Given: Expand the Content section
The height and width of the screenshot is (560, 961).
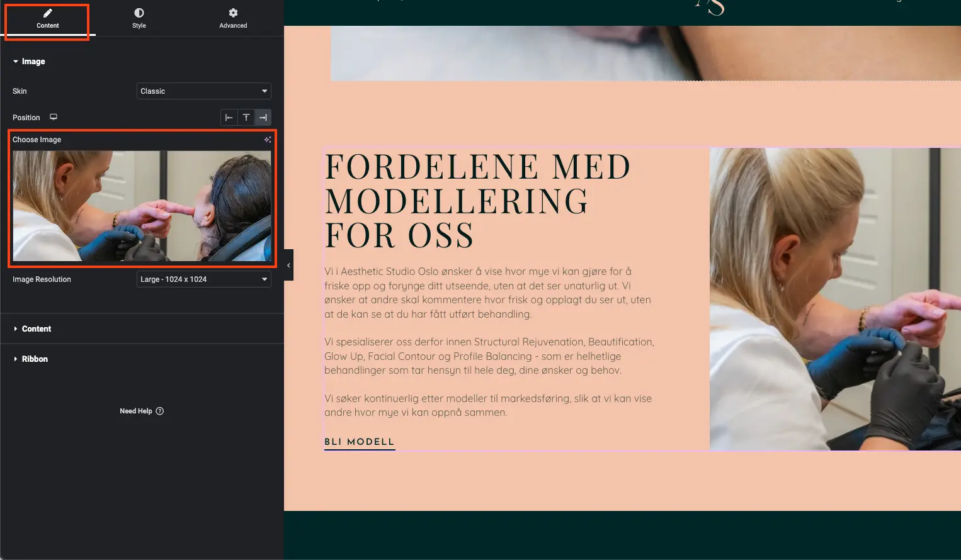Looking at the screenshot, I should [36, 329].
